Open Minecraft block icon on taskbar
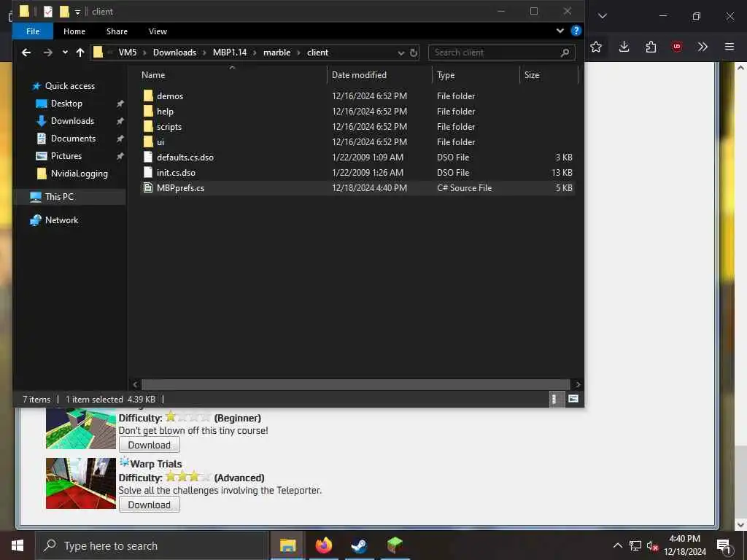Viewport: 747px width, 560px height. 395,545
